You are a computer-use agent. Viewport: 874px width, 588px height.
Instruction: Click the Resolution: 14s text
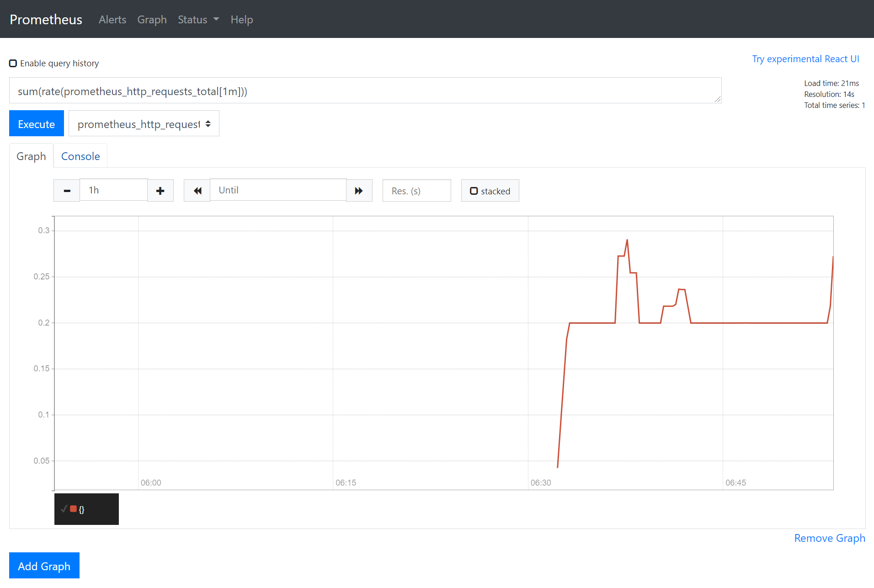click(829, 94)
